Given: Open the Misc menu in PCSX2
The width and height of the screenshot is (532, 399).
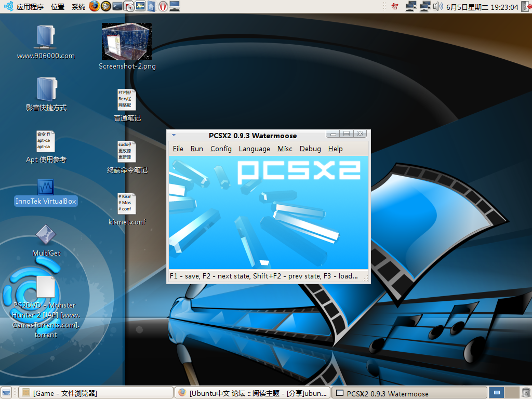Looking at the screenshot, I should click(x=285, y=149).
